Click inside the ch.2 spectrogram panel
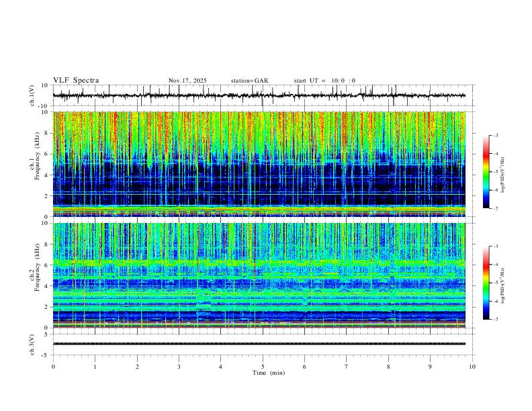Screen dimensions: 532x411 (259, 275)
